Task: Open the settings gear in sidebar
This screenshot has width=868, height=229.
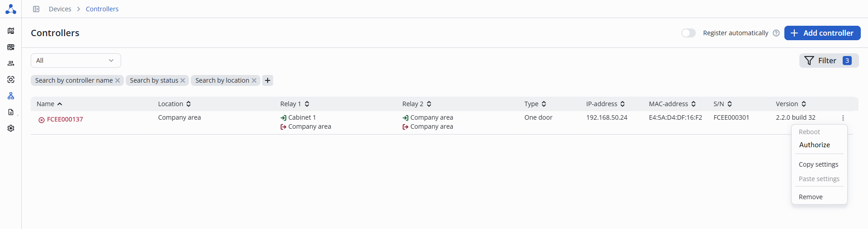Action: click(11, 128)
